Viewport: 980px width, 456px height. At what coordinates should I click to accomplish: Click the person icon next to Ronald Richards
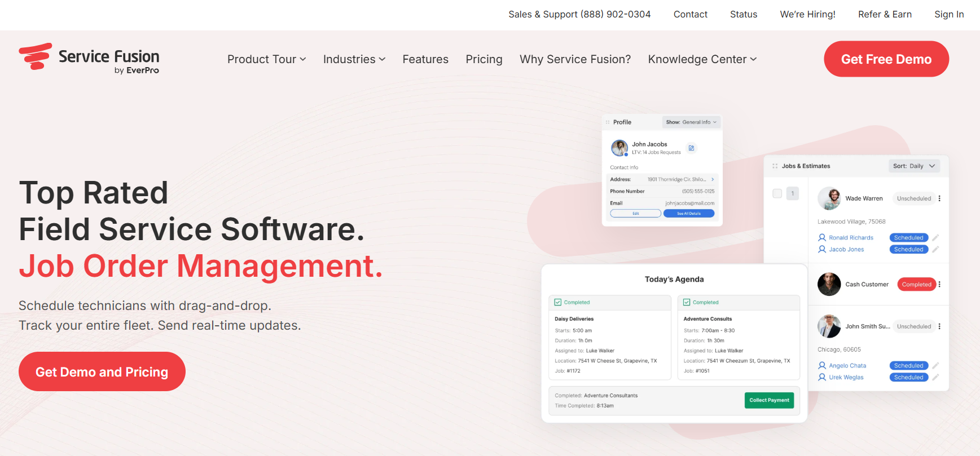coord(822,238)
